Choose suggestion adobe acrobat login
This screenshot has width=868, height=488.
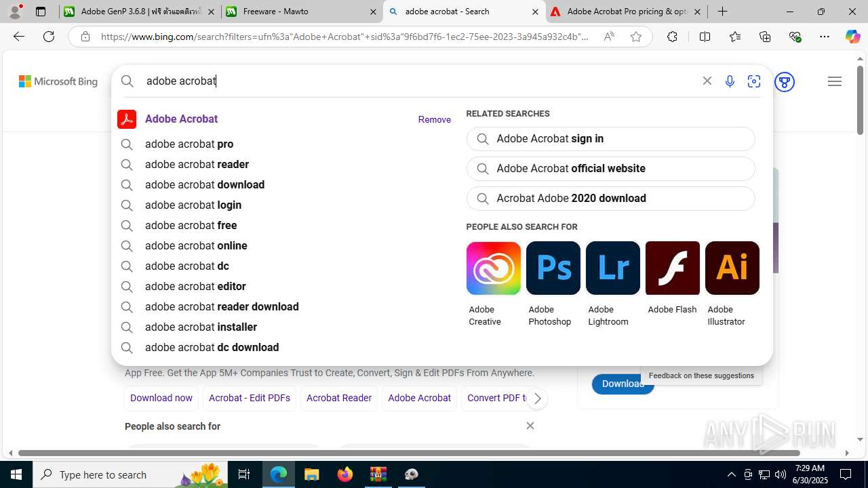(x=193, y=205)
